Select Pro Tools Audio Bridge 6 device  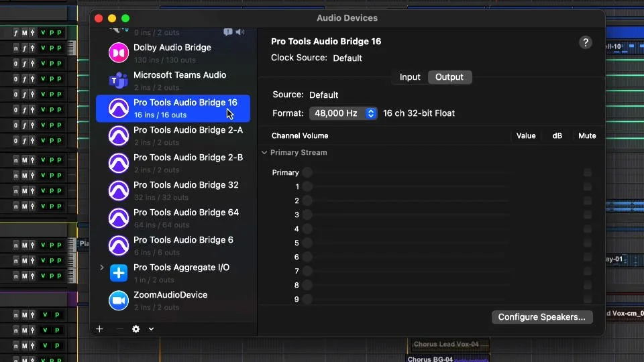(173, 246)
